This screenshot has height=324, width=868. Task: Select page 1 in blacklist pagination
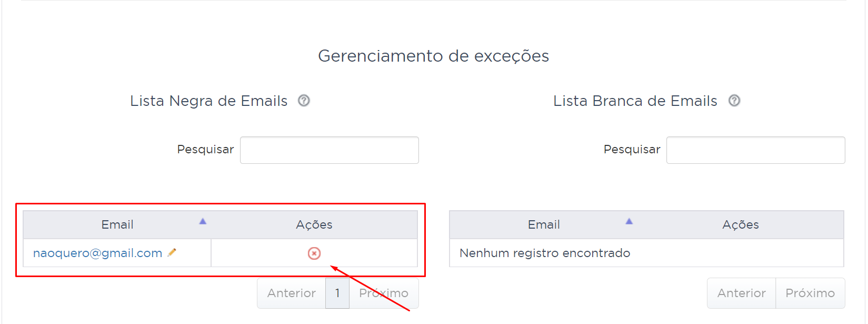click(337, 293)
